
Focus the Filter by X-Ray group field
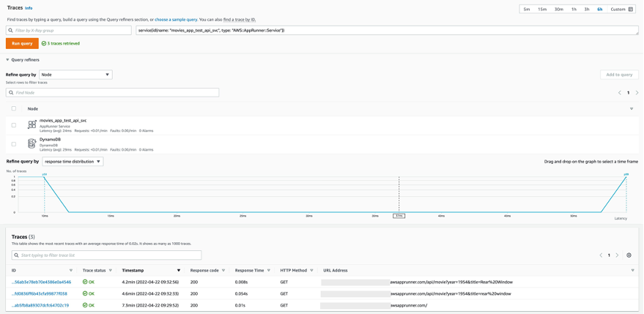[x=69, y=30]
